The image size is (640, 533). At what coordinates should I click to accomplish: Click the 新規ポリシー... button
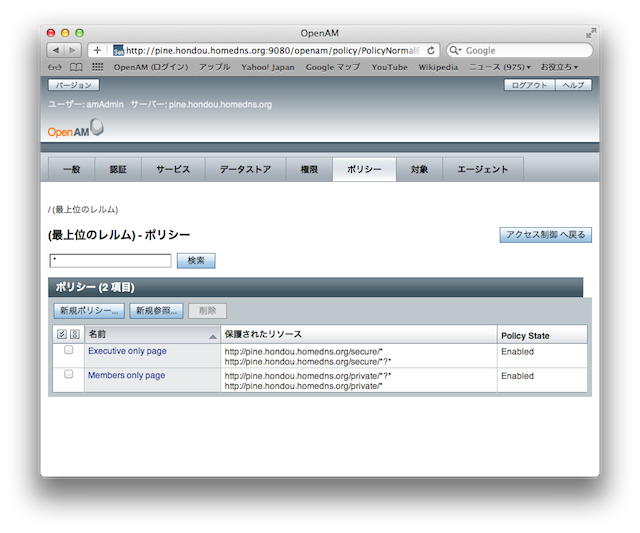tap(90, 311)
